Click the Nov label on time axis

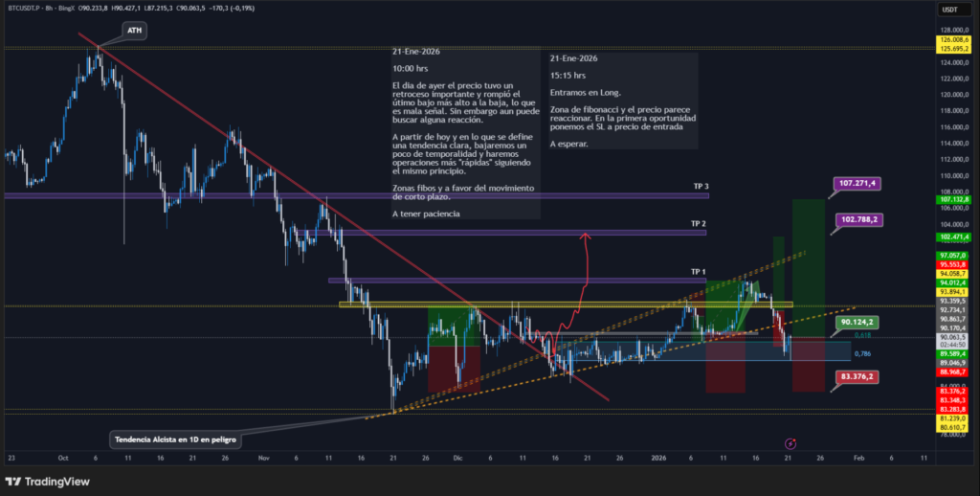(x=264, y=459)
